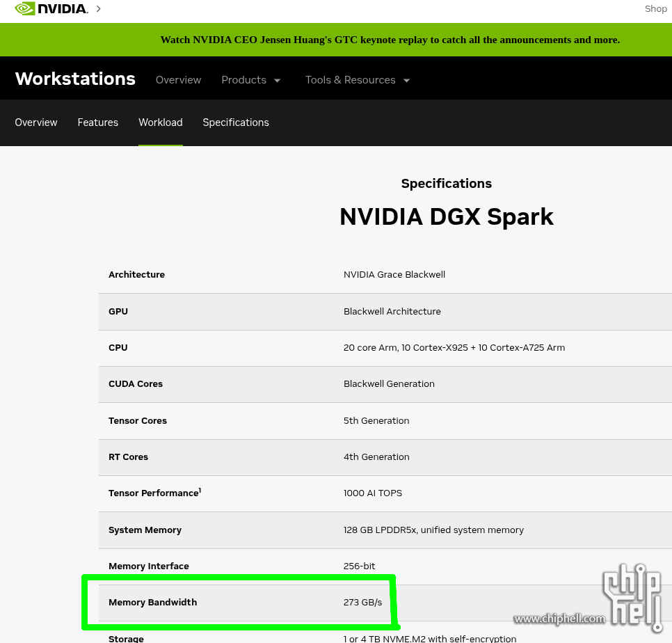Click the RT Cores label
Image resolution: width=672 pixels, height=643 pixels.
tap(128, 457)
